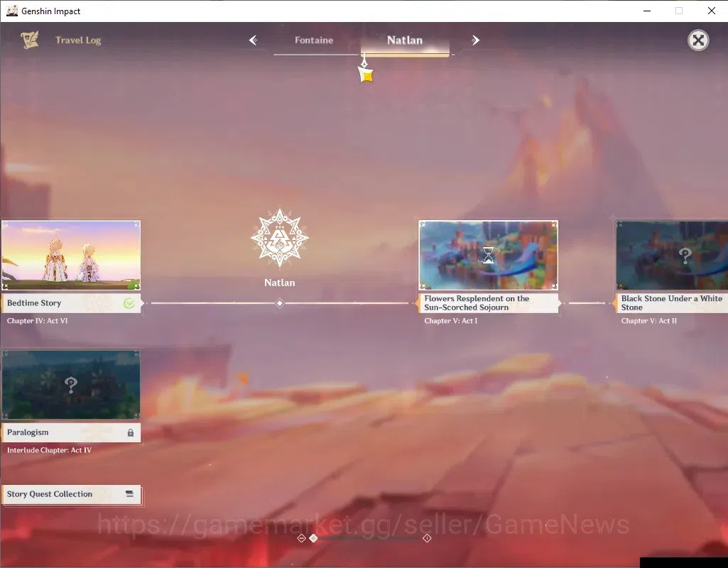Open the locked Paralogism thumbnail
Screen dimensions: 728x568
[x=70, y=385]
